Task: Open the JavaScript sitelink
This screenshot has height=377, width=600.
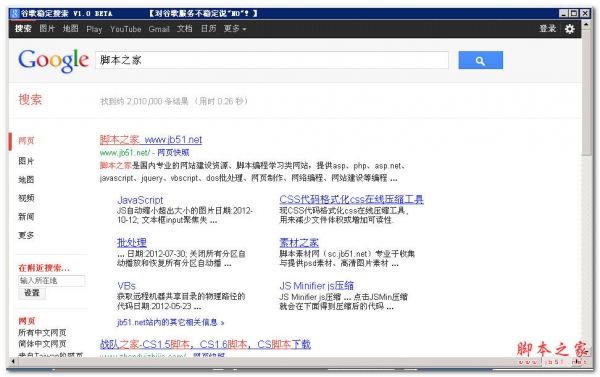Action: [x=140, y=200]
